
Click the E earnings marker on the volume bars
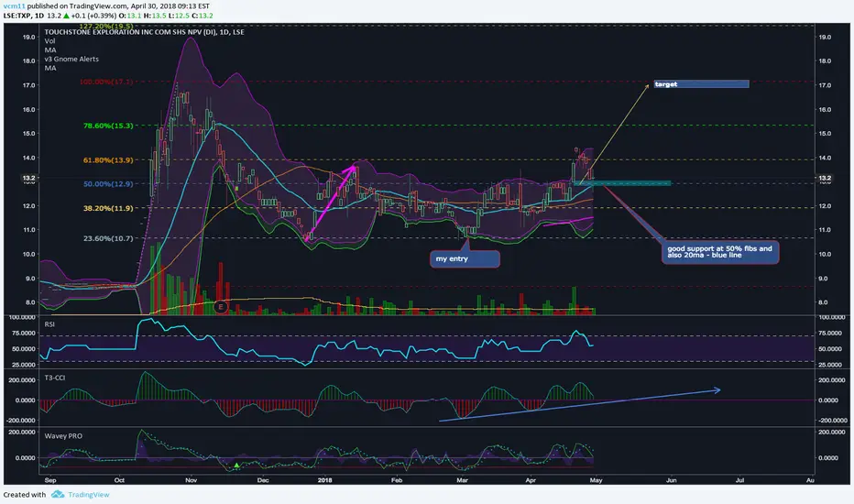click(221, 307)
